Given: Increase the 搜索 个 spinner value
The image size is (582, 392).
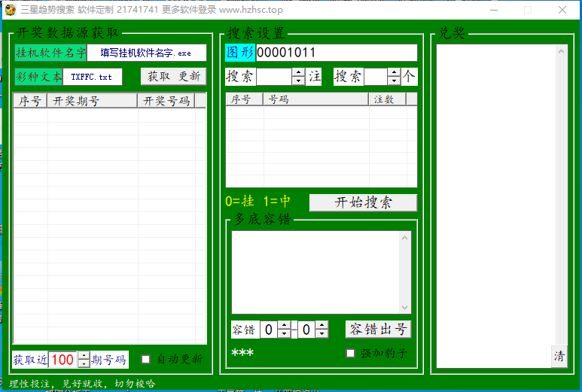Looking at the screenshot, I should 394,72.
